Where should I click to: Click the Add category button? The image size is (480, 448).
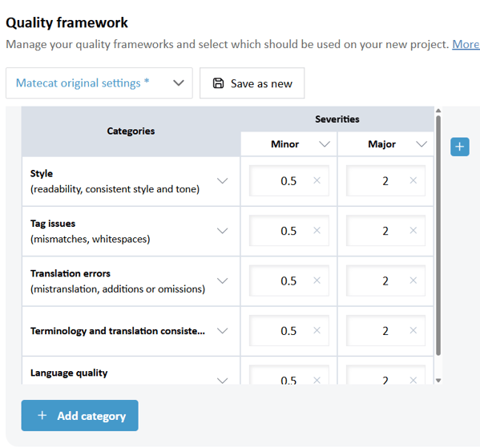point(79,415)
